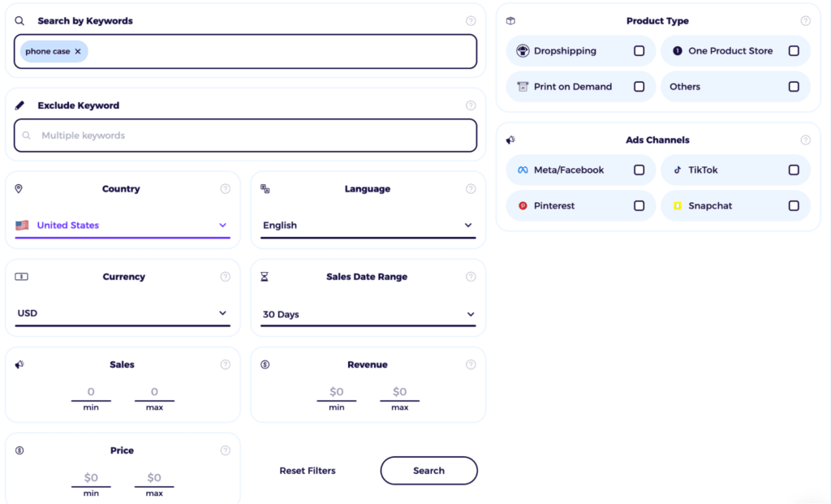The height and width of the screenshot is (504, 831).
Task: Click the magnifying glass search icon in Keywords panel
Action: coord(20,20)
